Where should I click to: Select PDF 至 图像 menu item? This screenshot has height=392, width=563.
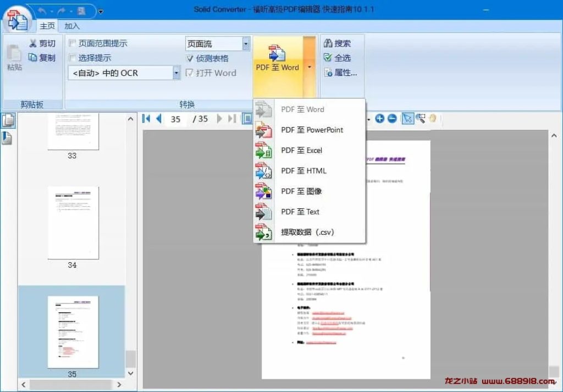[310, 191]
